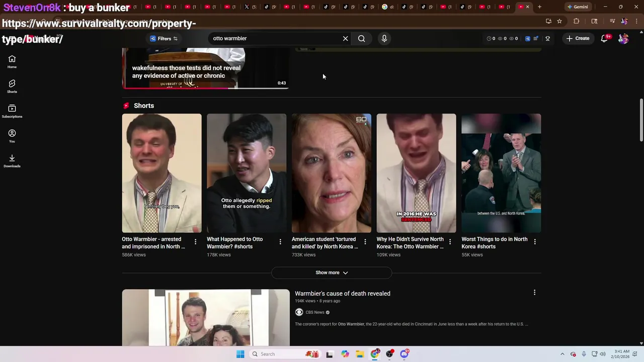Click '586K views' under first short
The width and height of the screenshot is (644, 362).
(134, 255)
